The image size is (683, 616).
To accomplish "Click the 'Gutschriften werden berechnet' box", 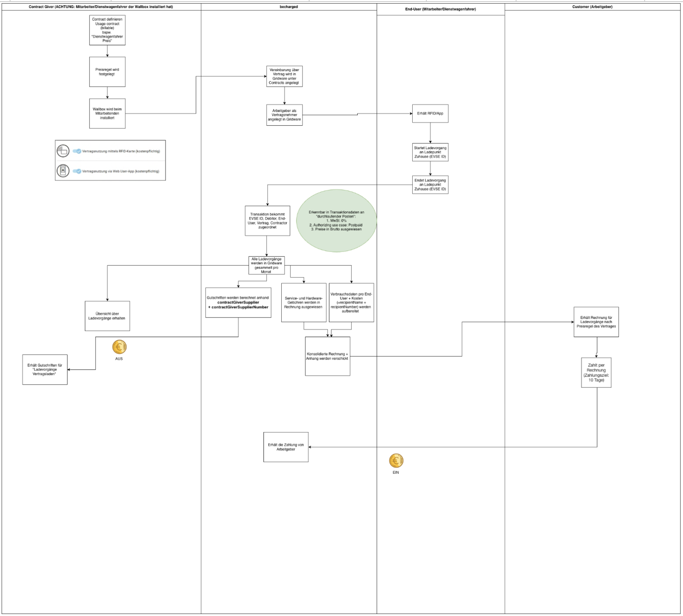I will [238, 303].
